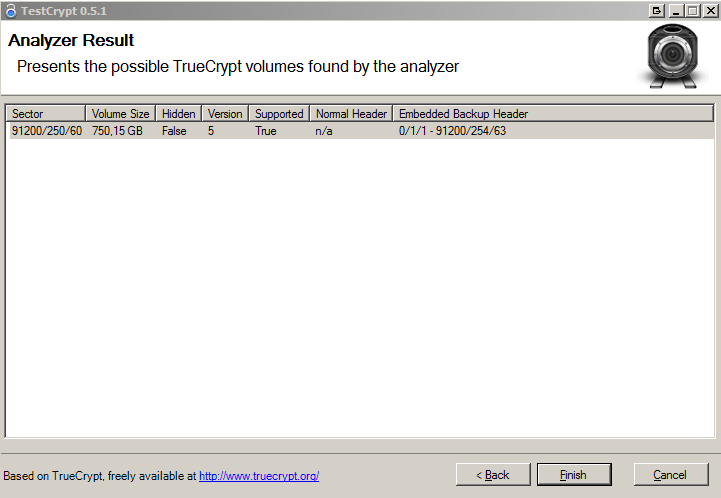
Task: Click the extra title bar button left of minimize
Action: click(x=657, y=11)
